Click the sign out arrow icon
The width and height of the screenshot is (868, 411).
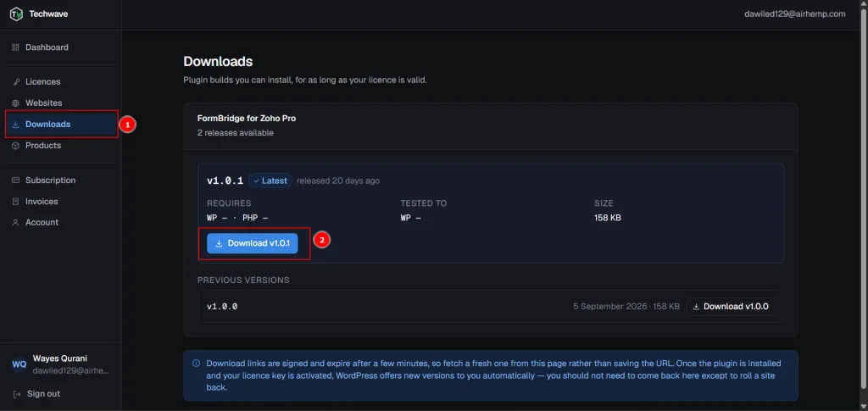[16, 394]
